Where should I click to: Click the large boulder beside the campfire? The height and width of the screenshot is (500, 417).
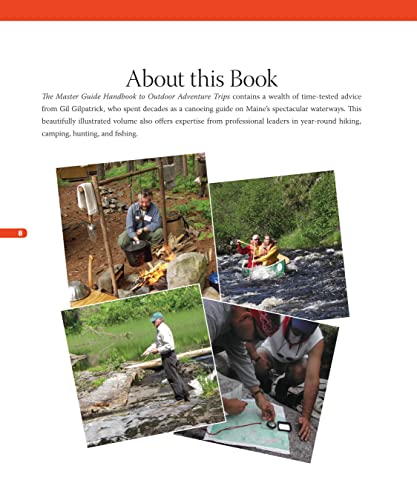tap(187, 270)
